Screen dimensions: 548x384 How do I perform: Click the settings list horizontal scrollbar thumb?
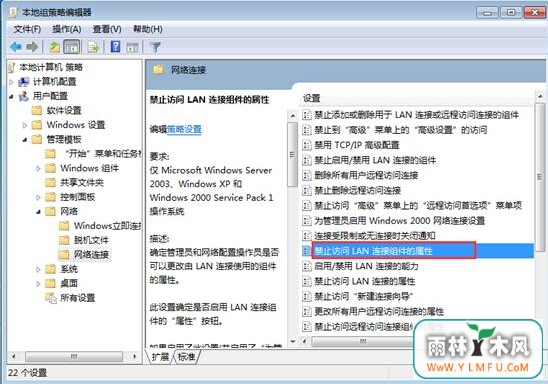363,341
